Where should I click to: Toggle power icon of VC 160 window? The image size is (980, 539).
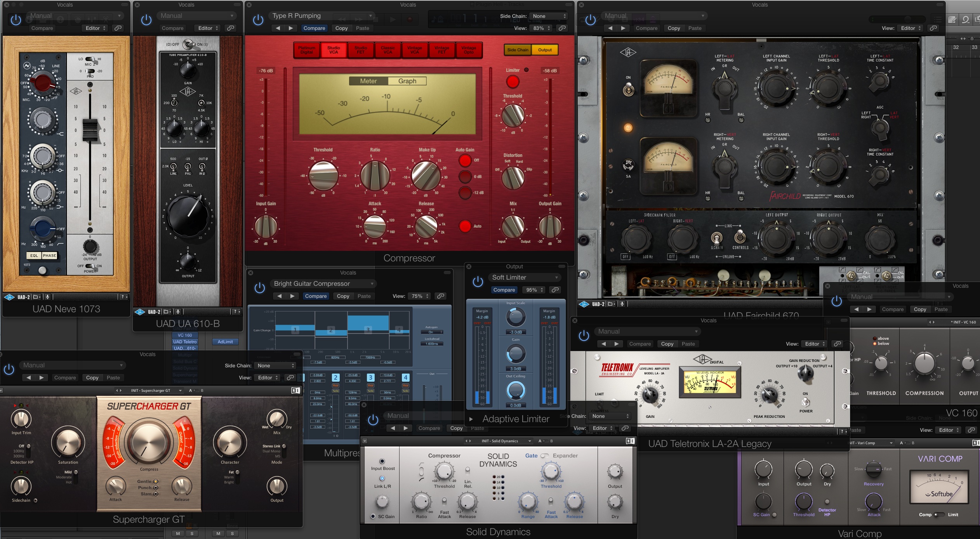(x=837, y=301)
